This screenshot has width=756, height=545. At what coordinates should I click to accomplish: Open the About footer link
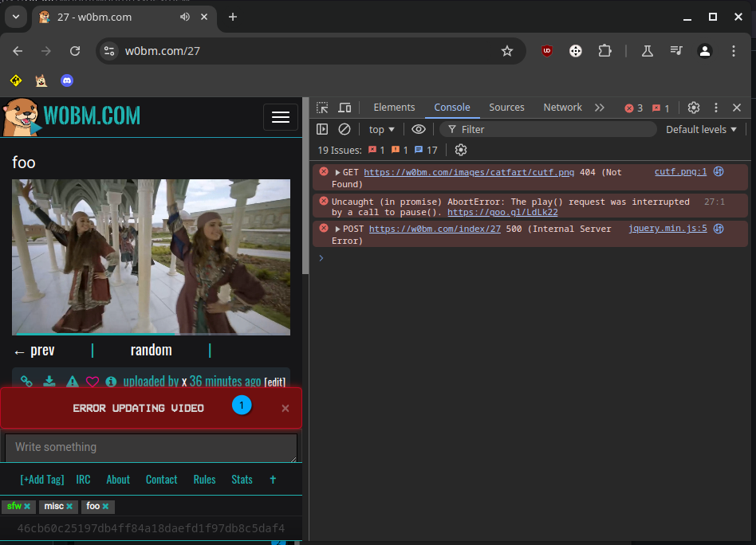click(x=118, y=480)
